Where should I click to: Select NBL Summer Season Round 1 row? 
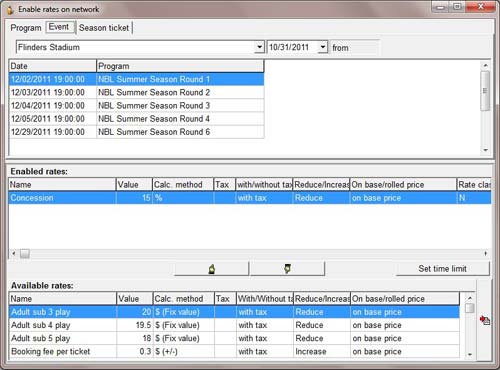coord(136,79)
